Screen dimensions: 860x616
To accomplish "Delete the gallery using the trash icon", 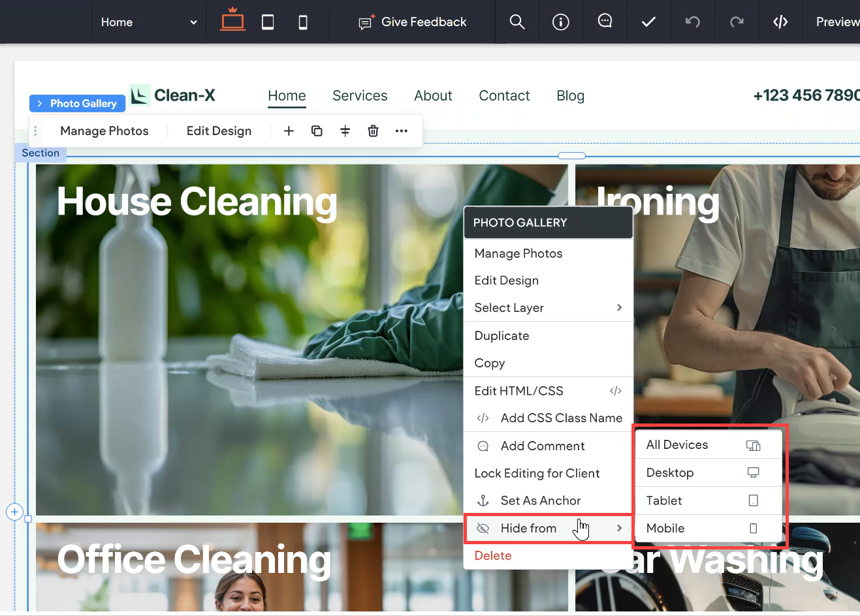I will 373,131.
